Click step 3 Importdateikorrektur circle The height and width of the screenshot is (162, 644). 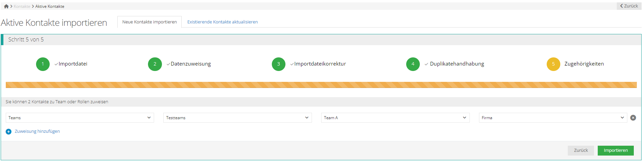[x=278, y=64]
